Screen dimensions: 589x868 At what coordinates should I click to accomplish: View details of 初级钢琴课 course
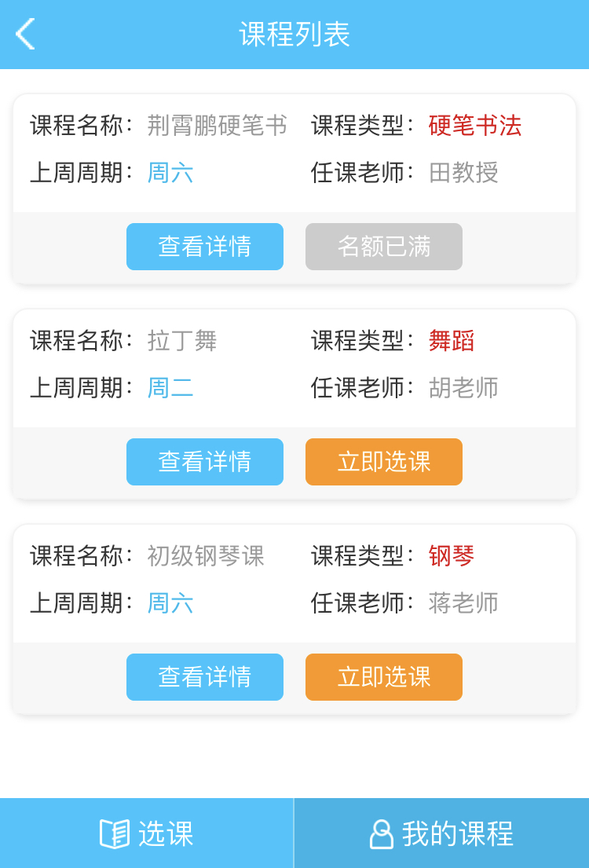[x=205, y=677]
